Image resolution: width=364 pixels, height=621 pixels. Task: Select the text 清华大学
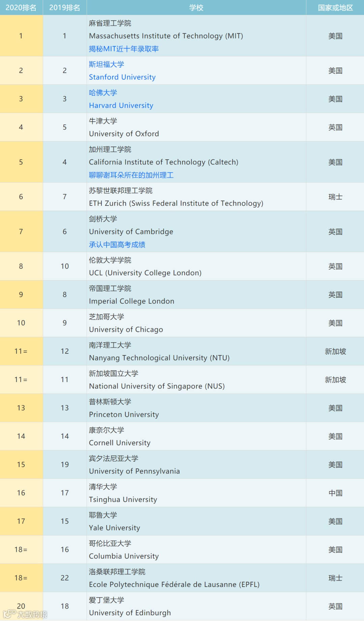(103, 487)
